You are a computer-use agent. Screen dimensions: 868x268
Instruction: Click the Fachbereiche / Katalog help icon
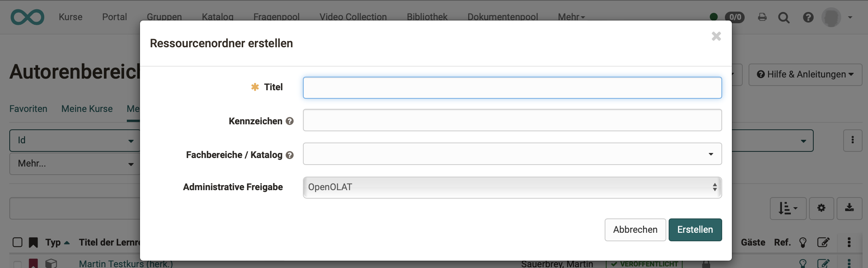(290, 155)
